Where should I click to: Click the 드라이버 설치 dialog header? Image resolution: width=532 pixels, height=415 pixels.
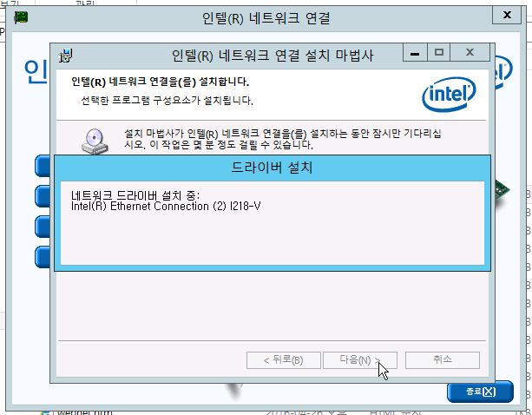[x=273, y=168]
